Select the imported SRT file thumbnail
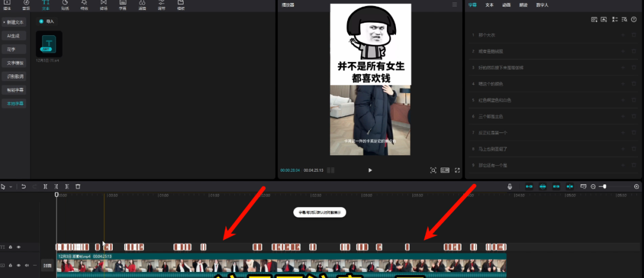This screenshot has height=278, width=644. pyautogui.click(x=49, y=44)
